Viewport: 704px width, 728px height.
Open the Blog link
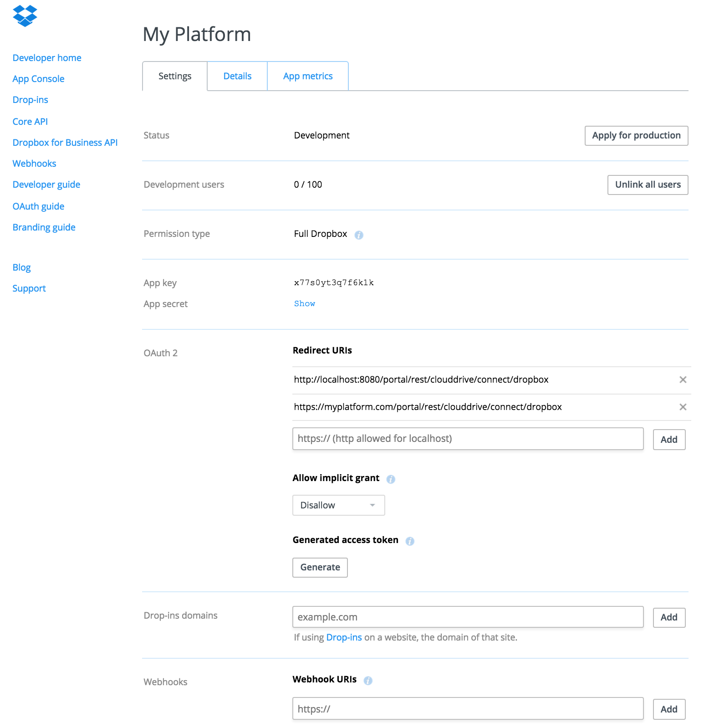[x=21, y=267]
